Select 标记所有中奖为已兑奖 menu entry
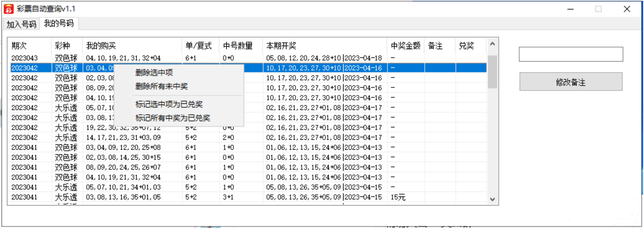Viewport: 644px width, 228px height. pyautogui.click(x=172, y=118)
